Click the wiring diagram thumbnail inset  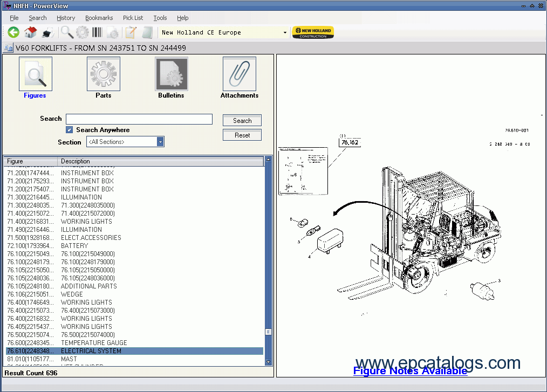coord(303,171)
